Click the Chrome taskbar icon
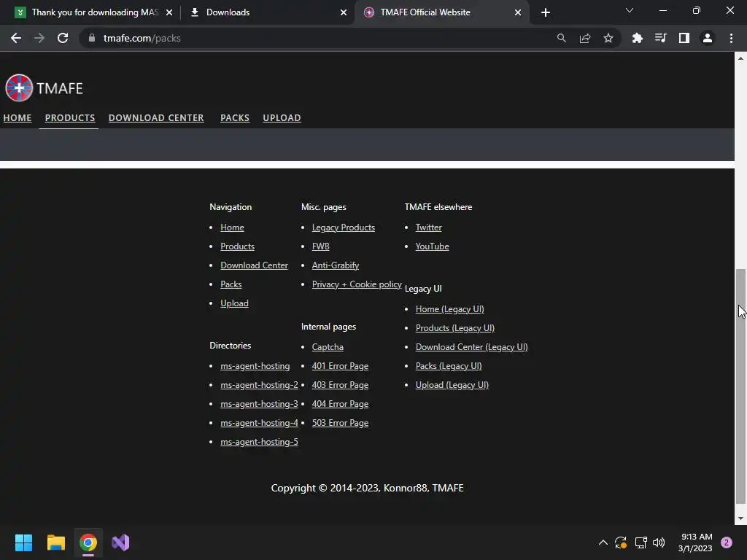 pos(88,542)
